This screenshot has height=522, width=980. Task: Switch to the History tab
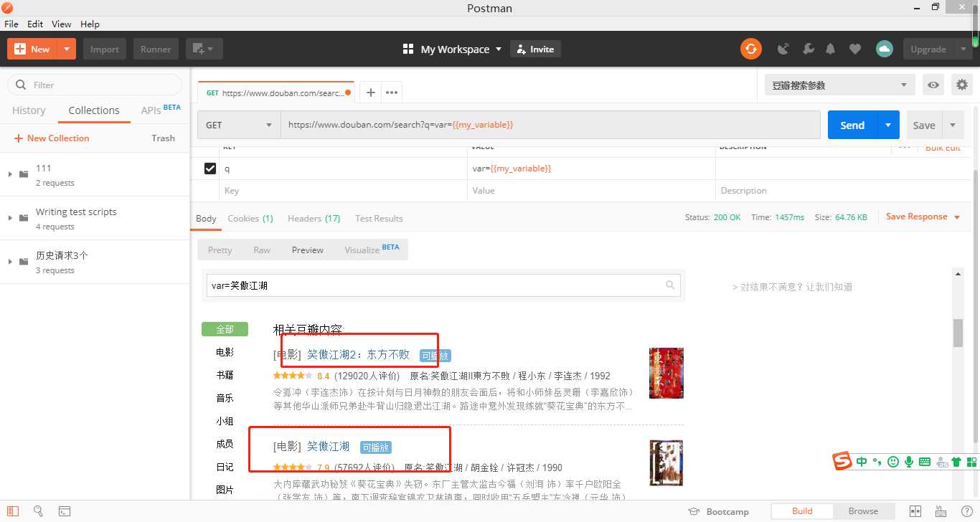(29, 110)
